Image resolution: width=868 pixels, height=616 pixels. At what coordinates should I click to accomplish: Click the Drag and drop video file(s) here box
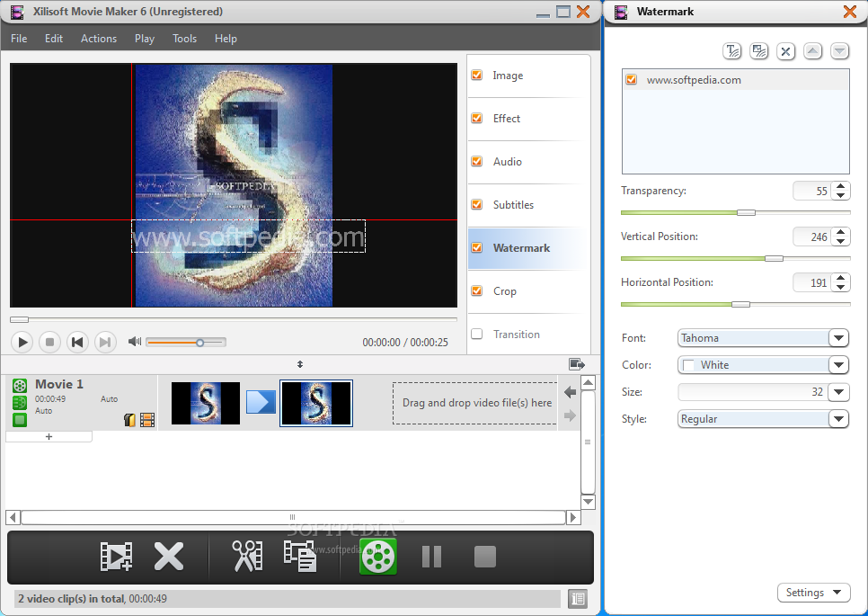pyautogui.click(x=475, y=403)
